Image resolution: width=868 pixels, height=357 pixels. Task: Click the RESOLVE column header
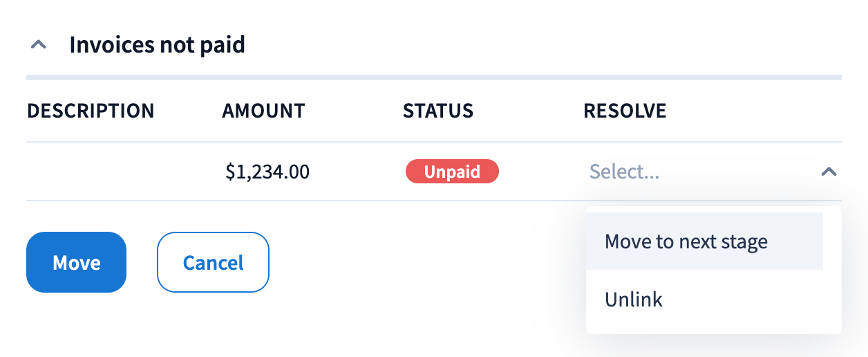pos(625,111)
